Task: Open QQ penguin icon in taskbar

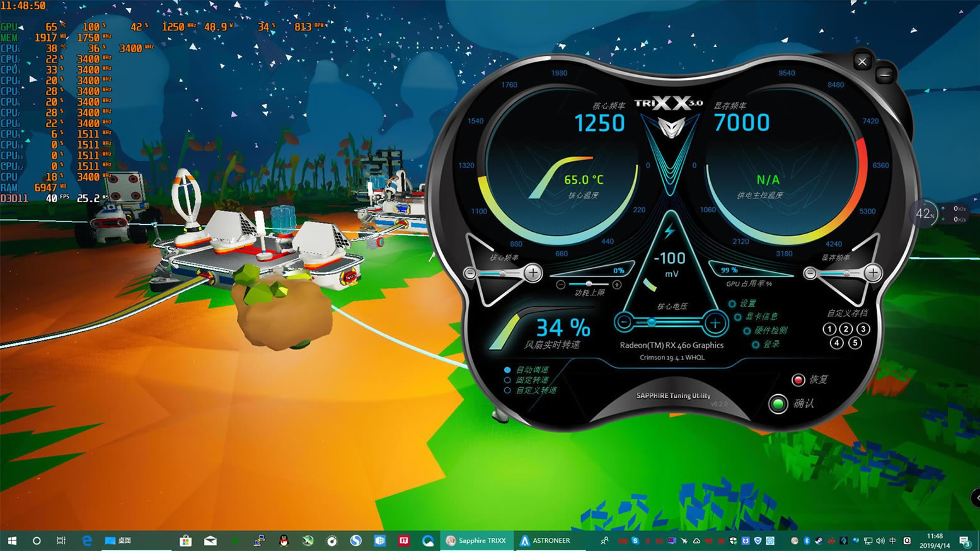Action: tap(284, 540)
